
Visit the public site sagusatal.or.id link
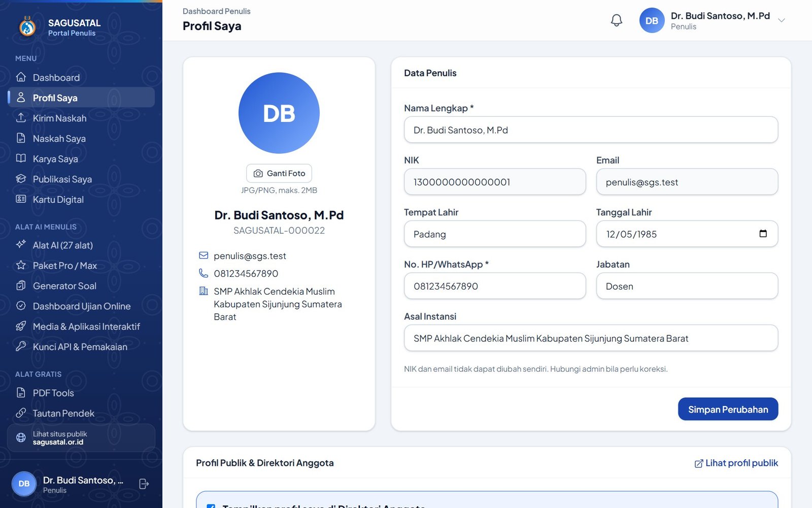[x=81, y=438]
